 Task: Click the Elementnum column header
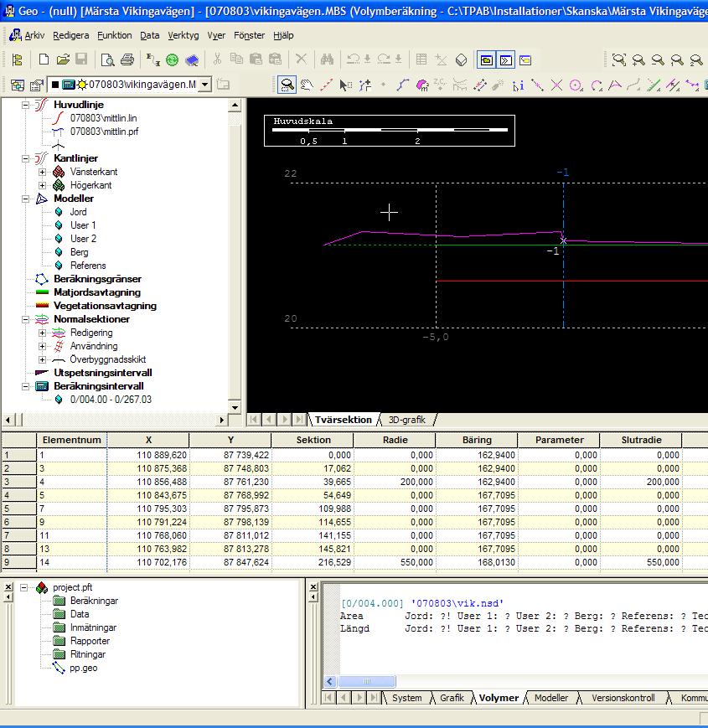click(x=72, y=440)
